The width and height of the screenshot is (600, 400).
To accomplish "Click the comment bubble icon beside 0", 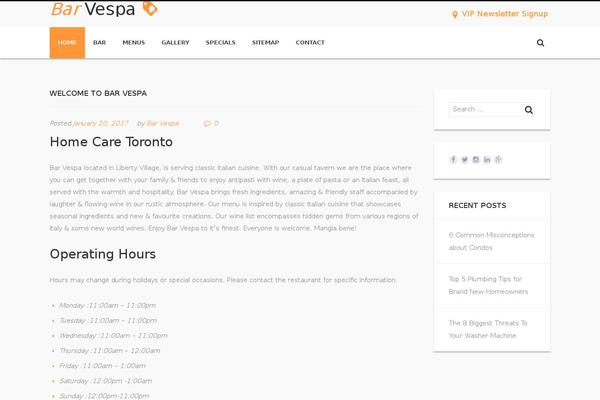I will 207,123.
